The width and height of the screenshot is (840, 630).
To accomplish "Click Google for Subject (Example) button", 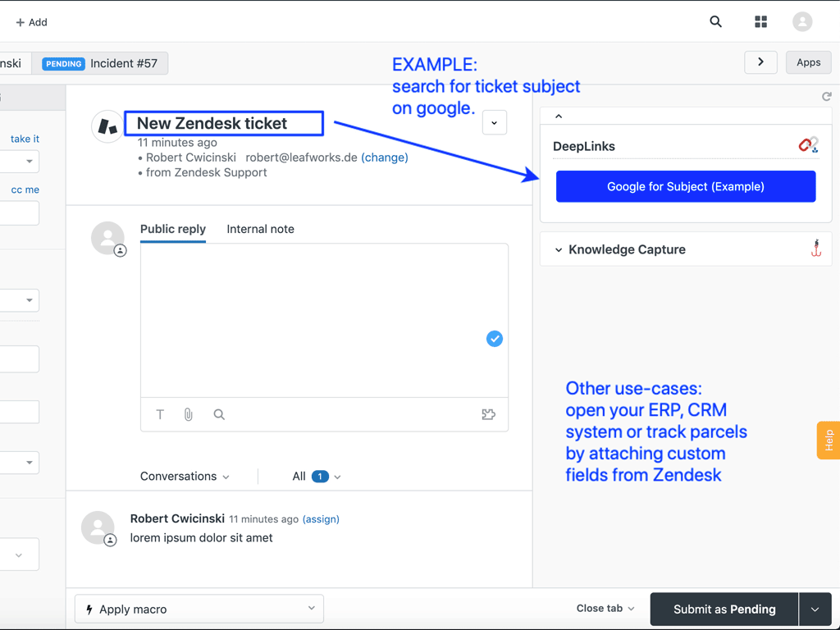I will [685, 187].
